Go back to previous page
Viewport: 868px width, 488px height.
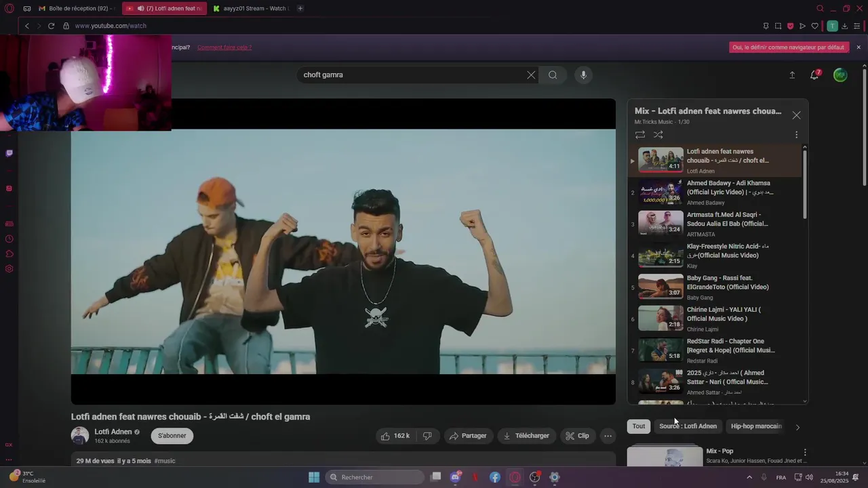point(27,26)
